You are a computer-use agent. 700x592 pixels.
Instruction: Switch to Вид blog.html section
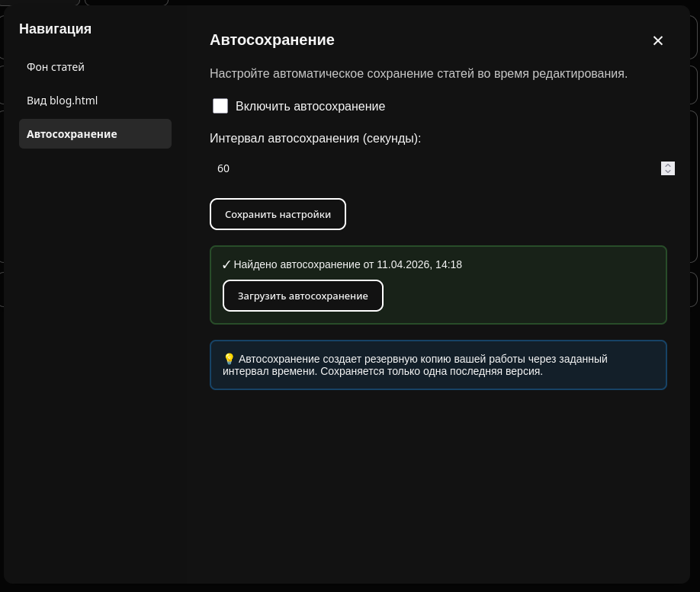[x=63, y=101]
